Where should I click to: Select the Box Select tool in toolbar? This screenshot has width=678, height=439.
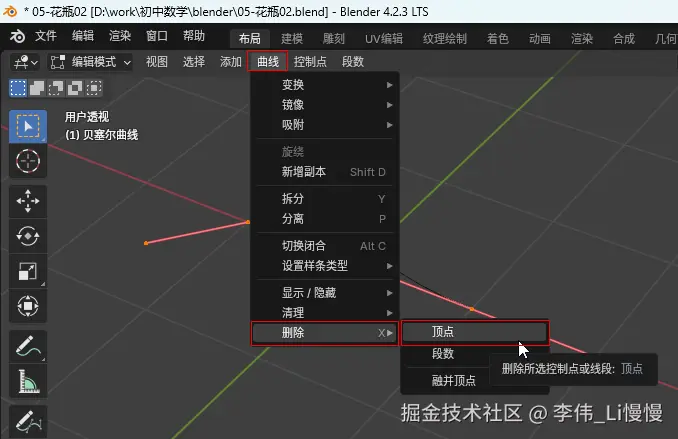[x=28, y=126]
